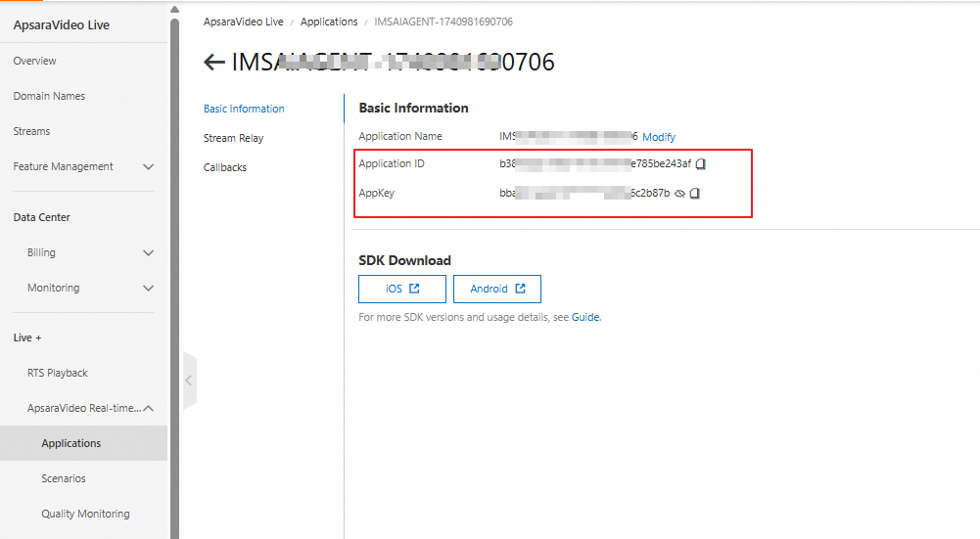Switch to the Basic Information tab
This screenshot has width=980, height=539.
pyautogui.click(x=244, y=109)
